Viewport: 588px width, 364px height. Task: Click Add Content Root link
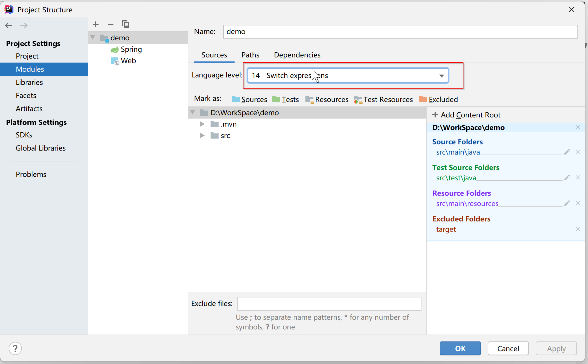point(467,115)
